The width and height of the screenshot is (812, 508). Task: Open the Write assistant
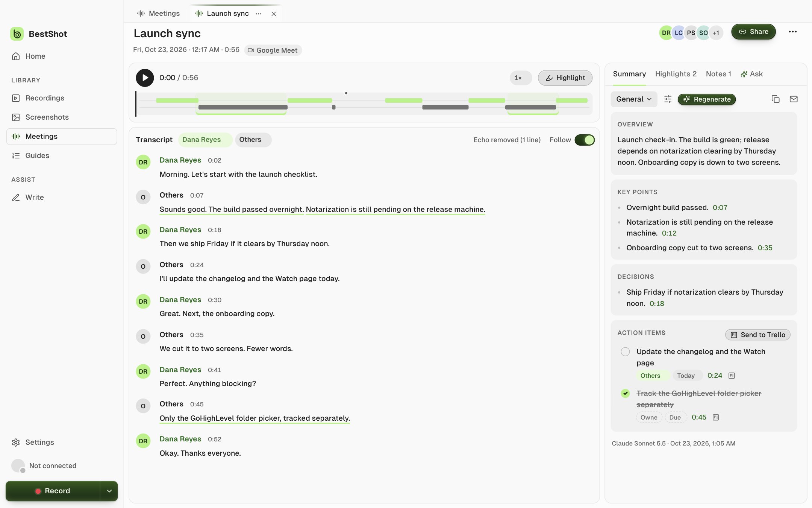pos(62,197)
